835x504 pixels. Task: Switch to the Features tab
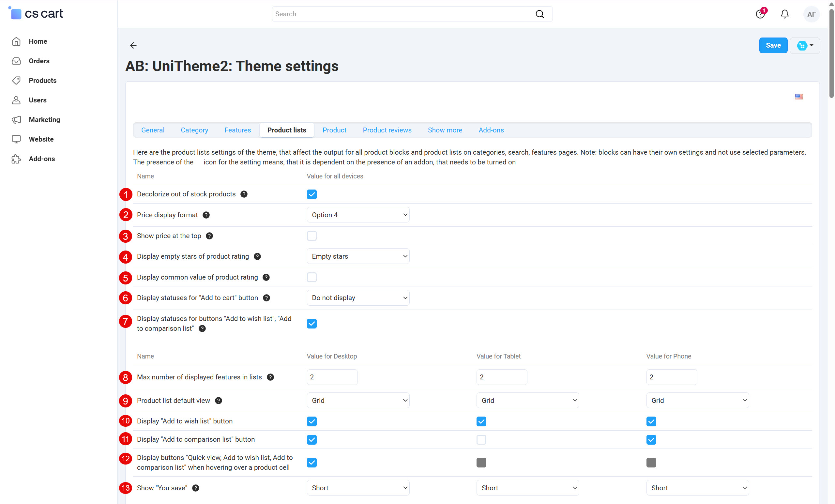237,130
